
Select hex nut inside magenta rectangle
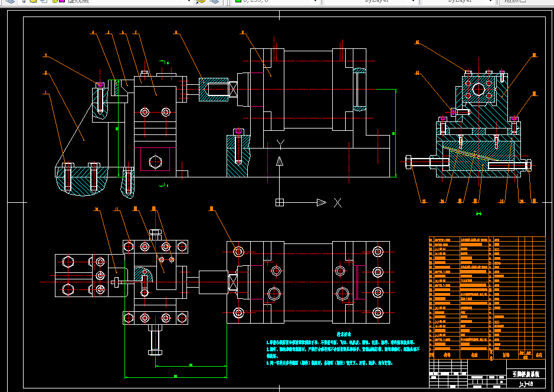tap(155, 162)
